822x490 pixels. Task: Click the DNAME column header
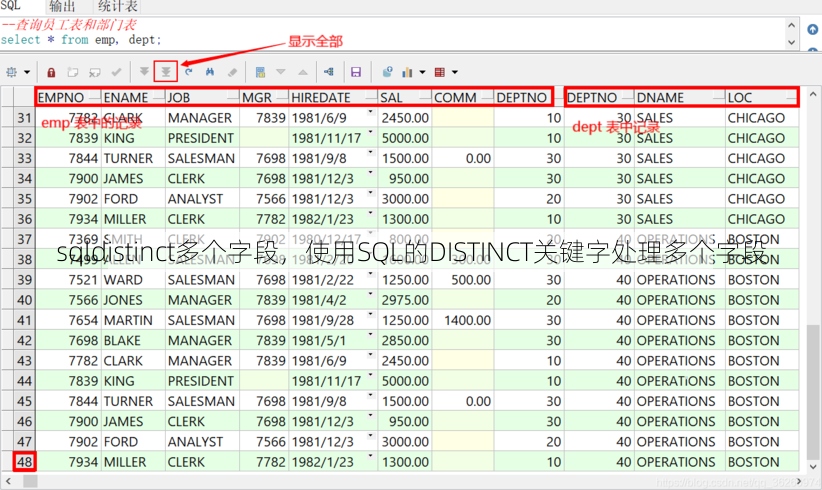[x=680, y=97]
